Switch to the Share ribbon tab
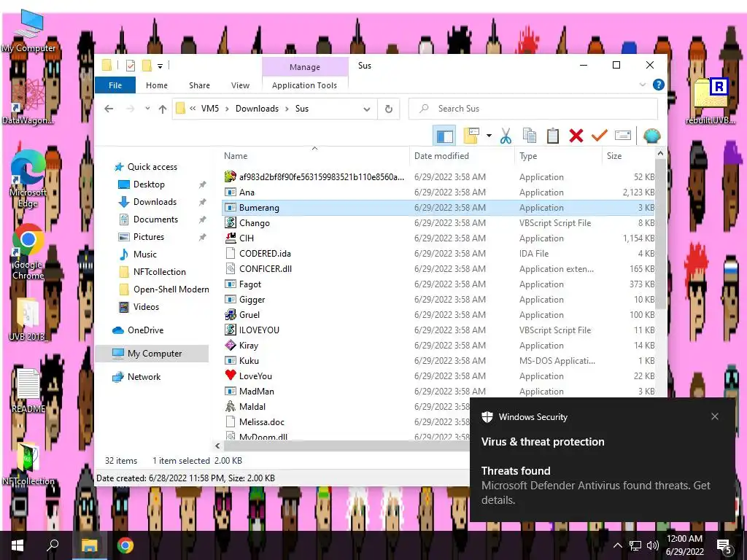This screenshot has height=560, width=747. pyautogui.click(x=199, y=85)
